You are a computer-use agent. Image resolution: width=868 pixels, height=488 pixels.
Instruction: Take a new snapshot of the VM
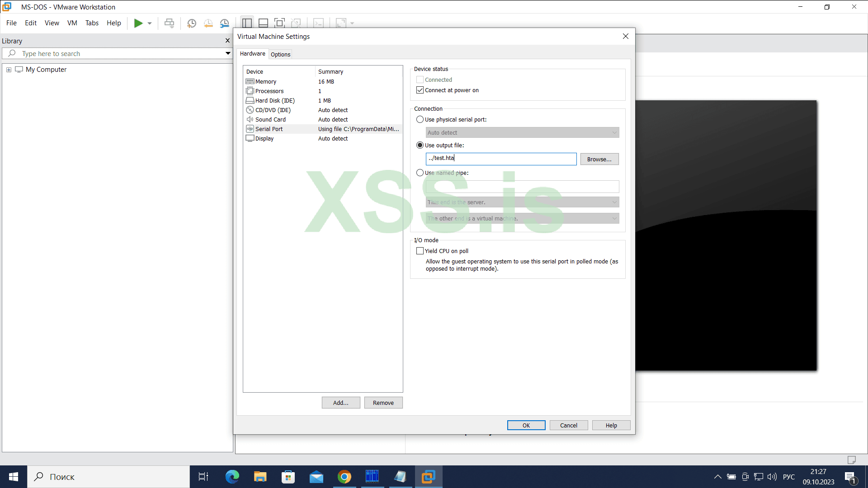click(x=191, y=23)
